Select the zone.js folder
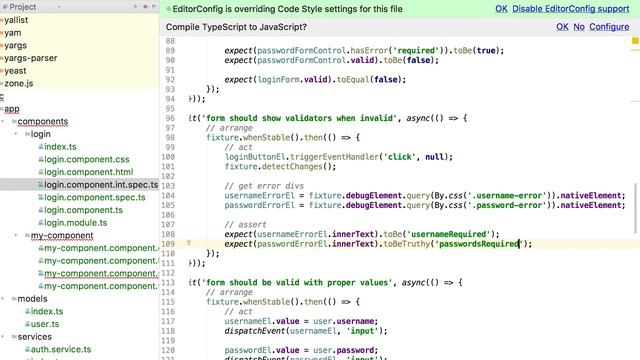640x360 pixels. point(19,83)
